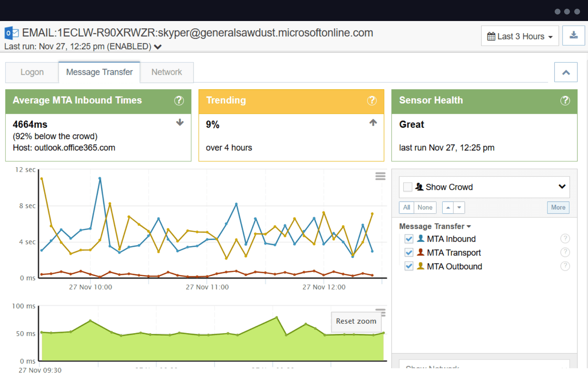The width and height of the screenshot is (588, 374).
Task: Collapse the Message Transfer sensor group
Action: (469, 226)
